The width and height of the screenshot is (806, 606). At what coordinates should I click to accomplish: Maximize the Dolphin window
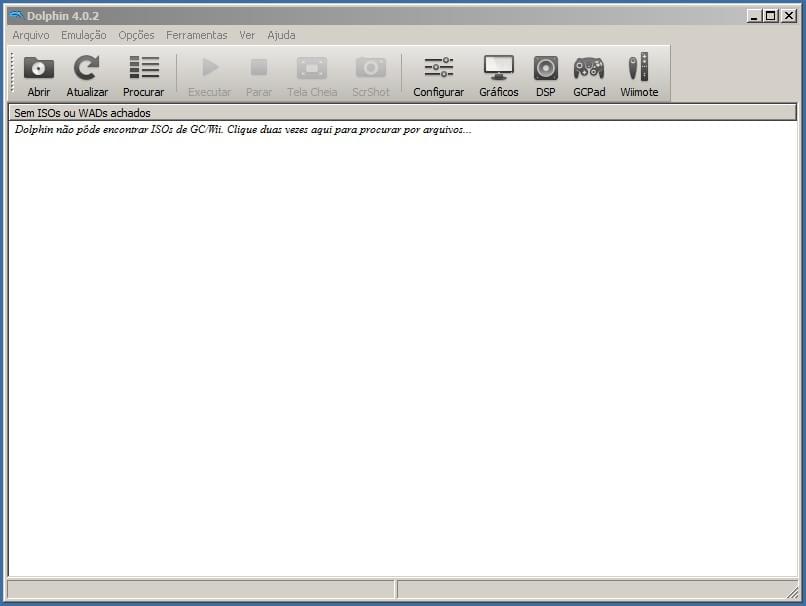[x=771, y=16]
